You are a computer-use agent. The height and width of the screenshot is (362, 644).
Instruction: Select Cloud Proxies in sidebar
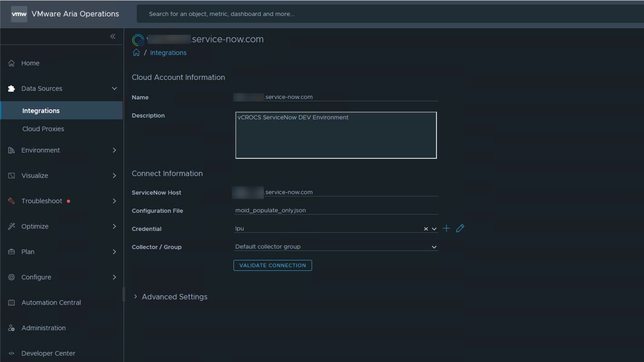43,129
